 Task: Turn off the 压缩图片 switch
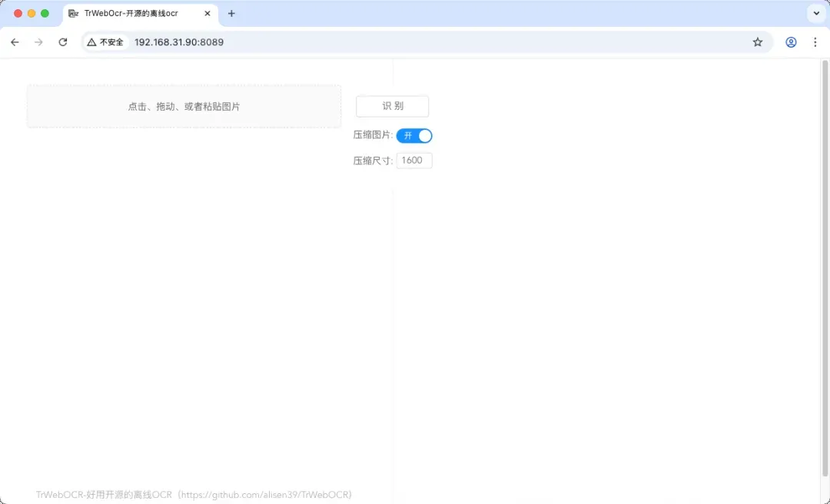[x=414, y=136]
